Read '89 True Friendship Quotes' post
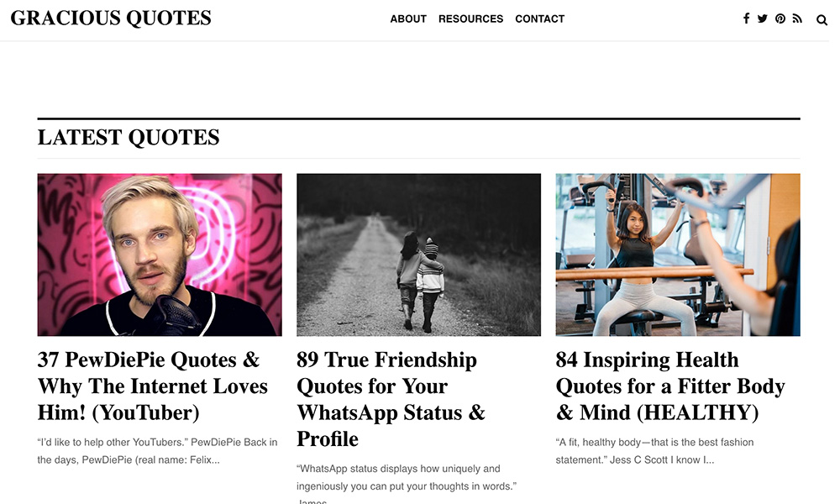Image resolution: width=840 pixels, height=504 pixels. [x=391, y=399]
